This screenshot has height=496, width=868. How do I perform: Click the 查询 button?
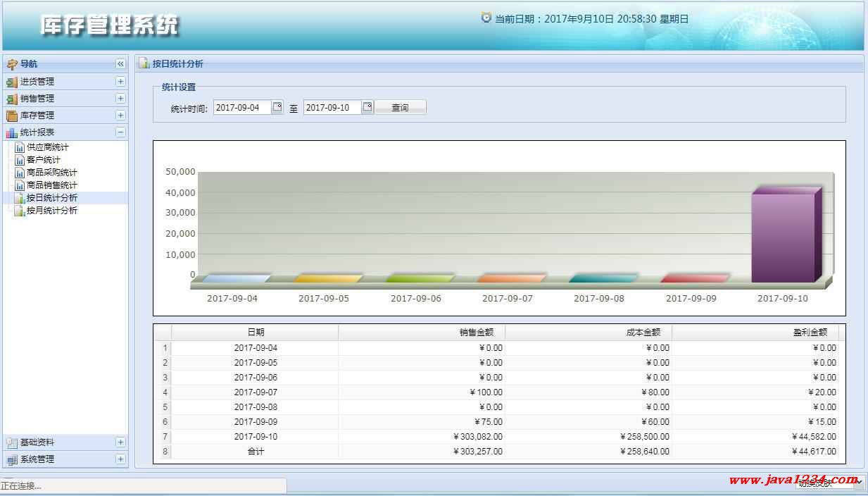pyautogui.click(x=400, y=108)
